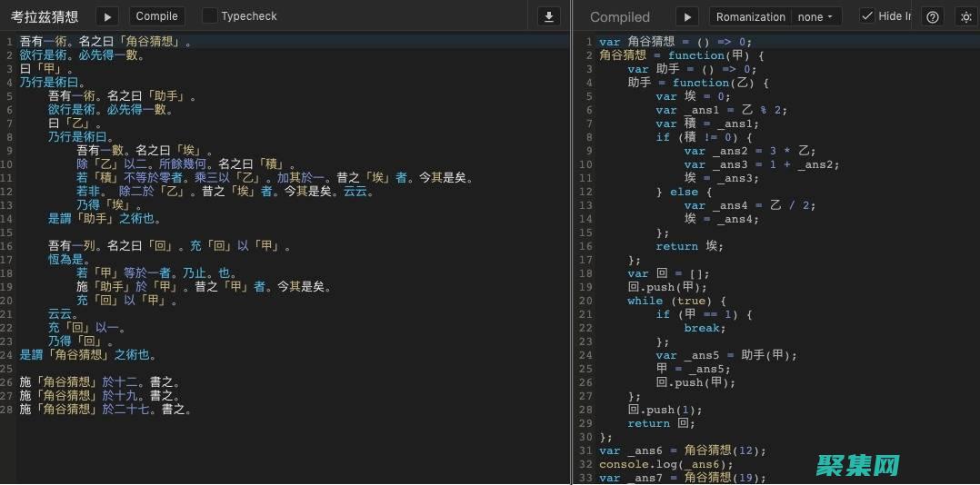Click compiled line 助手 = function(乙) {
980x485 pixels.
click(698, 83)
